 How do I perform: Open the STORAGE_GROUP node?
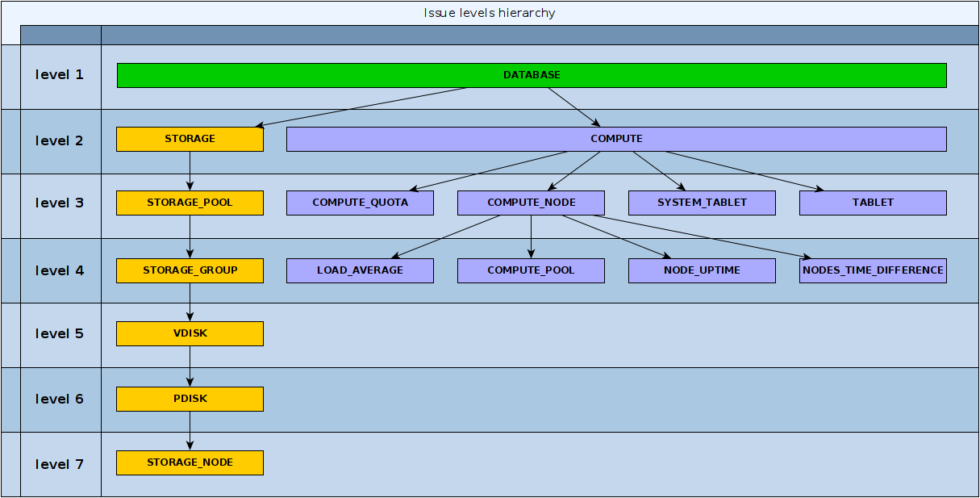tap(190, 270)
